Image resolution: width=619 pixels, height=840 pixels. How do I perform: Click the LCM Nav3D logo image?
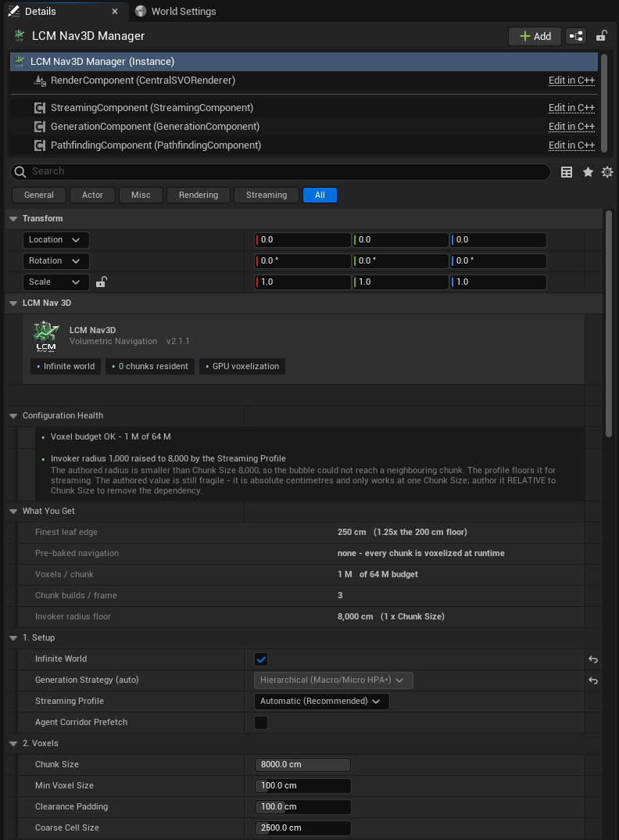pyautogui.click(x=46, y=336)
